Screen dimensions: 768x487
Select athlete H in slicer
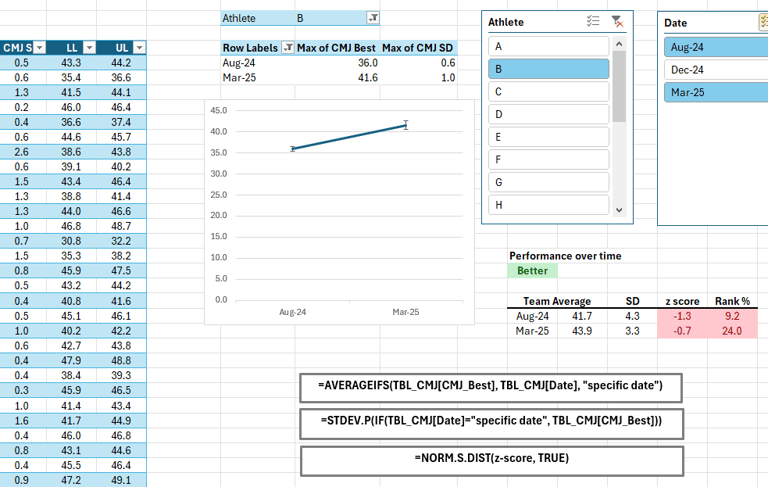click(549, 205)
